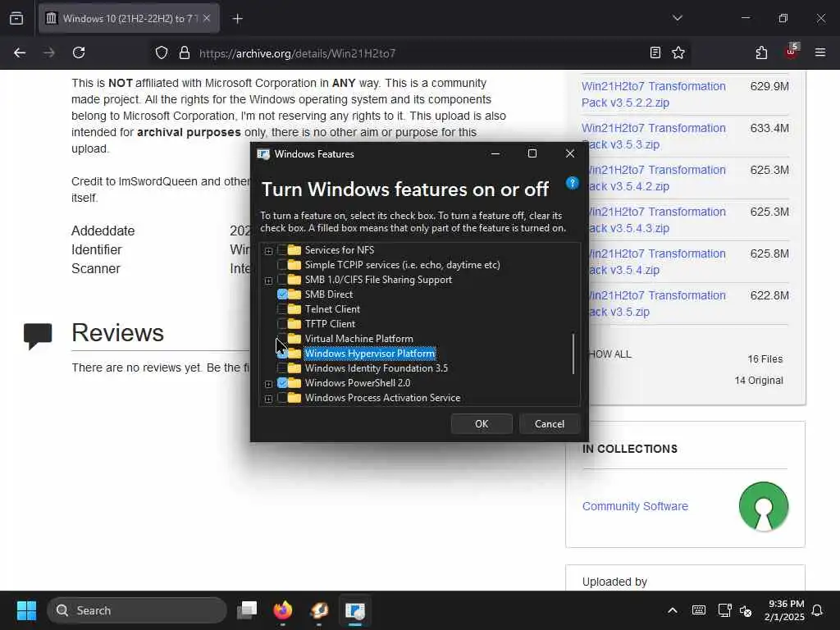
Task: Open Firefox tab overview icon
Action: tap(16, 18)
